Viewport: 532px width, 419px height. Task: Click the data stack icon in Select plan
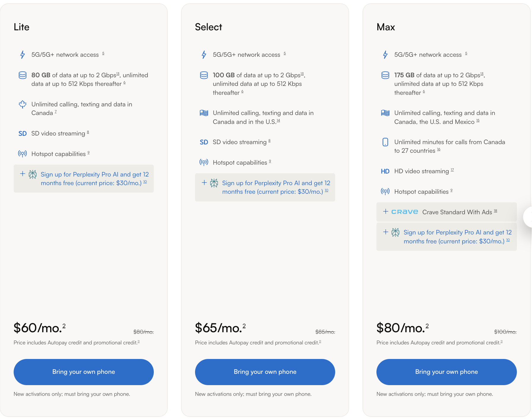204,75
